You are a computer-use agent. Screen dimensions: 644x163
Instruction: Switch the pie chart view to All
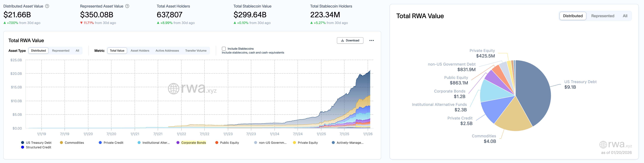point(625,16)
